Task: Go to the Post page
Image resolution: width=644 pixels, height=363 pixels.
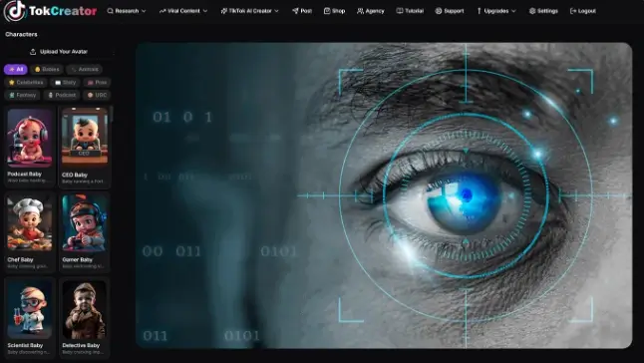Action: click(x=302, y=11)
